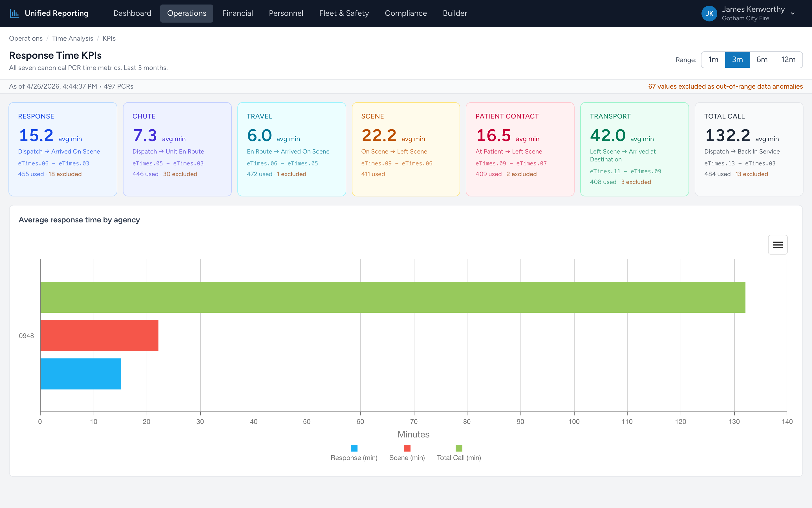Click the Minutes axis title
The image size is (812, 508).
[413, 434]
